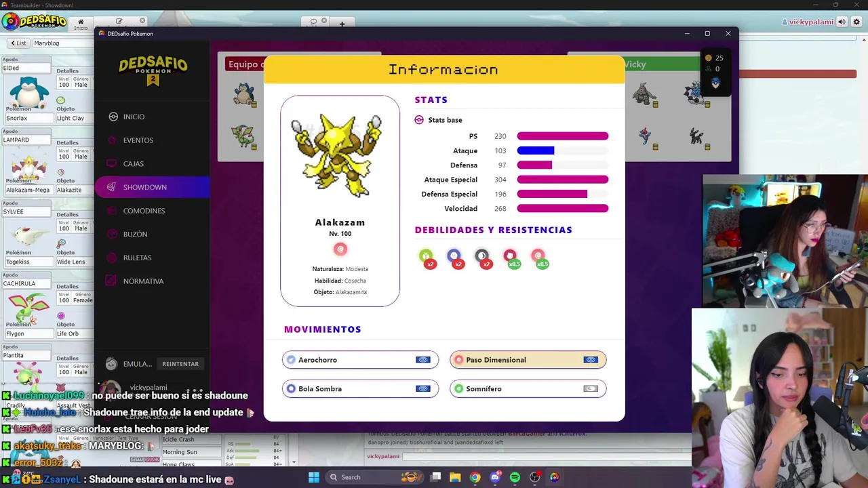Open Discord from the taskbar
This screenshot has width=868, height=488.
pos(495,477)
